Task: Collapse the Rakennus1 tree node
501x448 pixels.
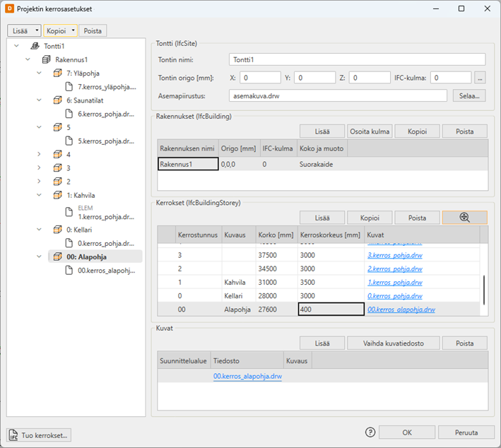Action: point(28,60)
